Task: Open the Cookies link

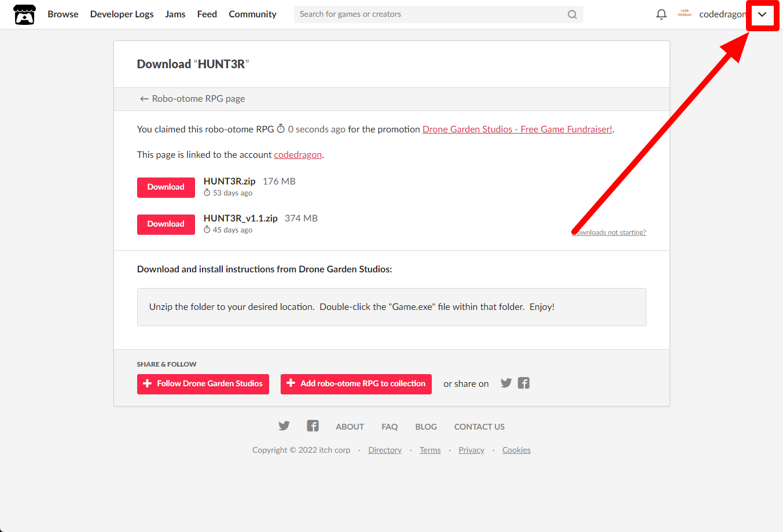Action: 516,450
